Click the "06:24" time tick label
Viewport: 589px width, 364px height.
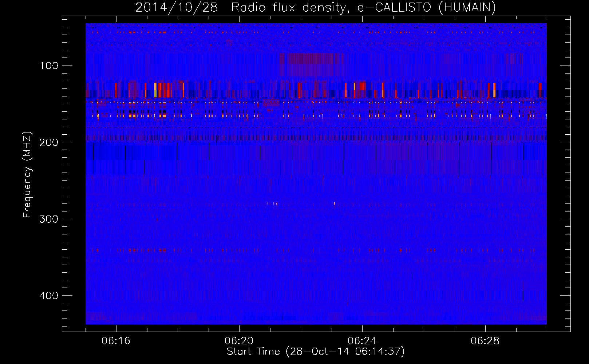pyautogui.click(x=362, y=341)
